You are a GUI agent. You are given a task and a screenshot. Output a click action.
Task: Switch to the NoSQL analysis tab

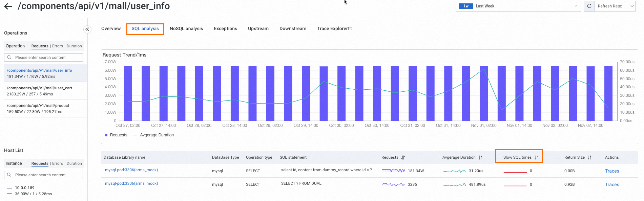186,29
